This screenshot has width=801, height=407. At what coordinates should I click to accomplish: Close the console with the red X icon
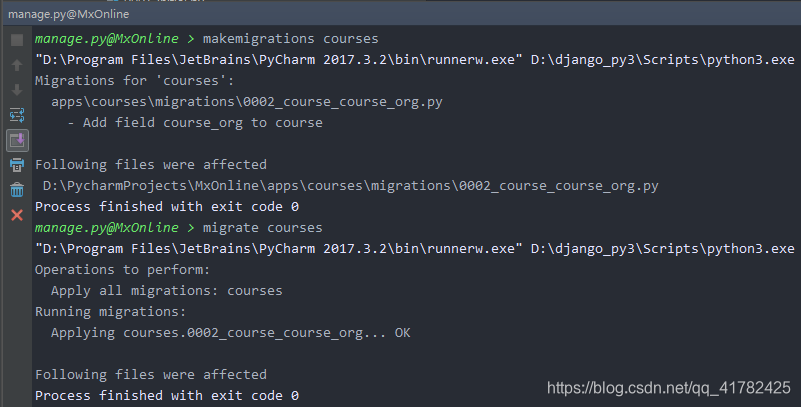pyautogui.click(x=17, y=215)
